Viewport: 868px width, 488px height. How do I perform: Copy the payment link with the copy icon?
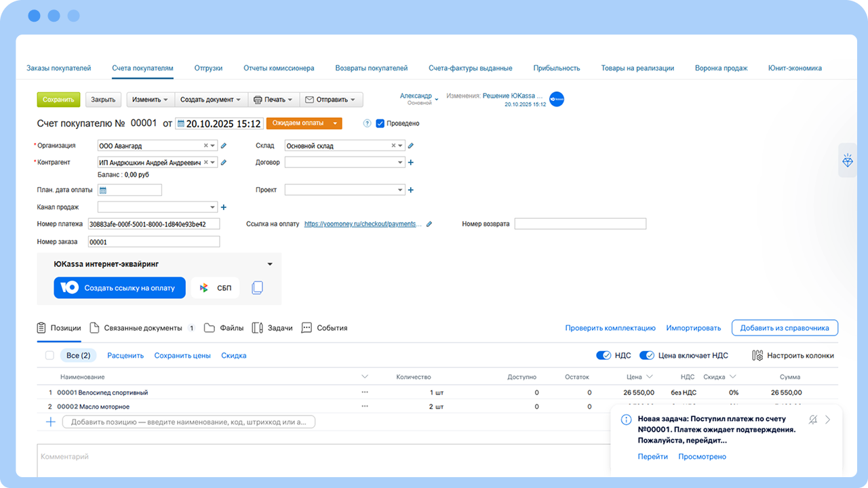[x=257, y=288]
